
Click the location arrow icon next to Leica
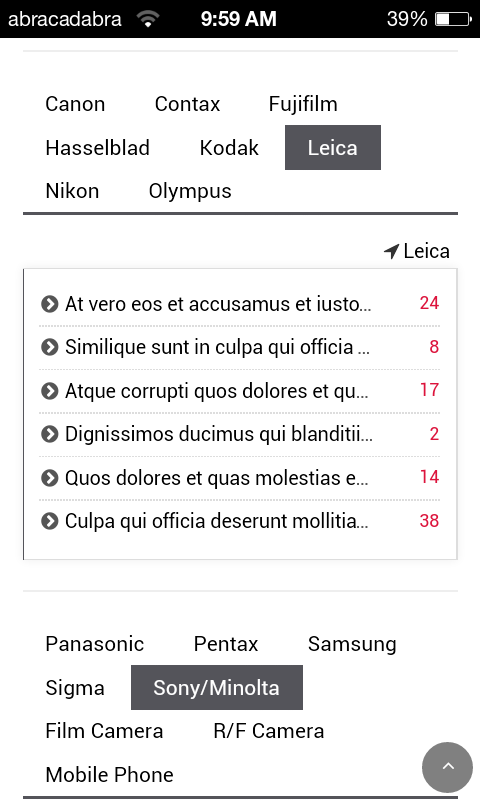pyautogui.click(x=391, y=251)
